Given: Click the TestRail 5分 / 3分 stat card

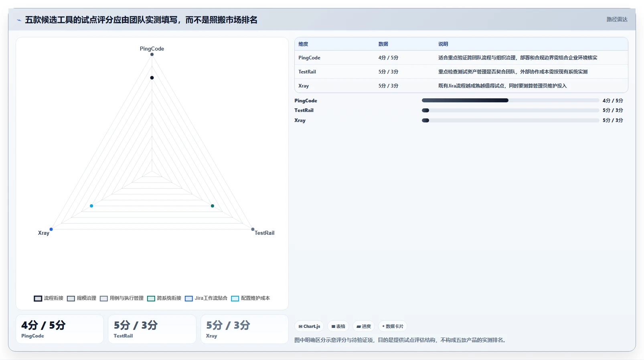Looking at the screenshot, I should [x=152, y=329].
